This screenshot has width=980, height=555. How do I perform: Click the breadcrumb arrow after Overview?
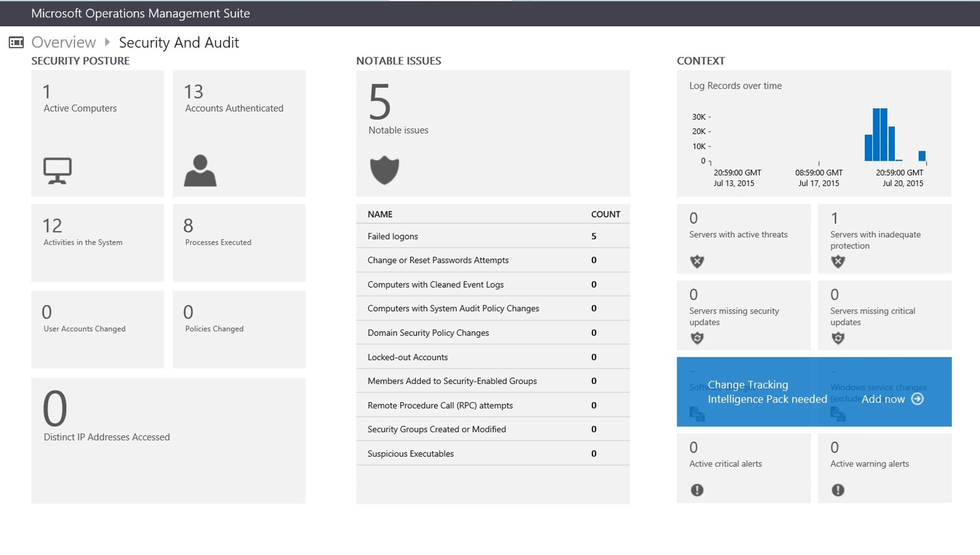(107, 42)
